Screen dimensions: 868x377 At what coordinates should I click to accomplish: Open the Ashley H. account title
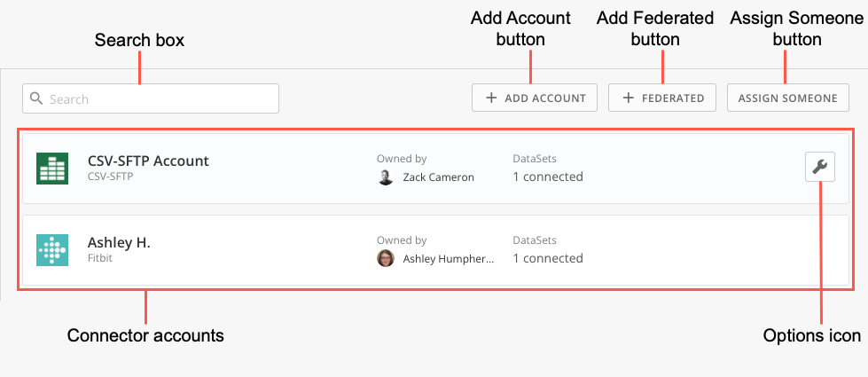(119, 242)
